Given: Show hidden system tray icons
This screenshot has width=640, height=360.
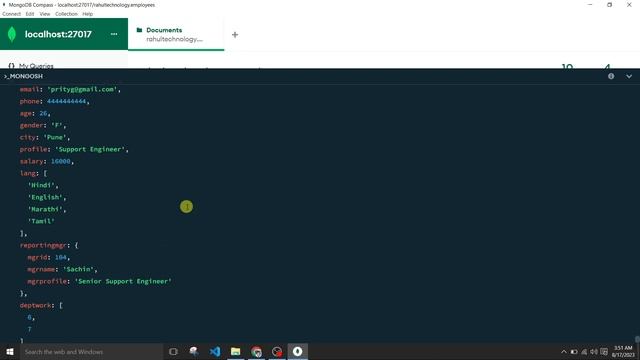Looking at the screenshot, I should [564, 352].
